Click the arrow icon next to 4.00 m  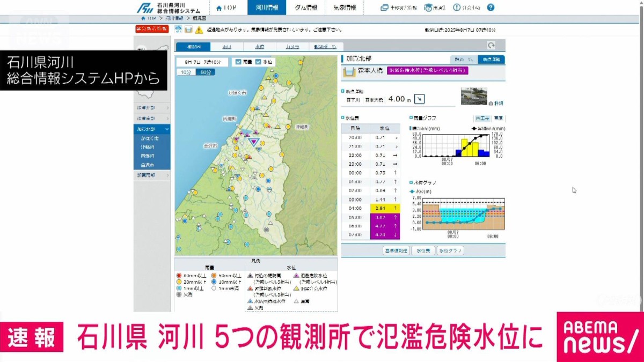pyautogui.click(x=419, y=98)
